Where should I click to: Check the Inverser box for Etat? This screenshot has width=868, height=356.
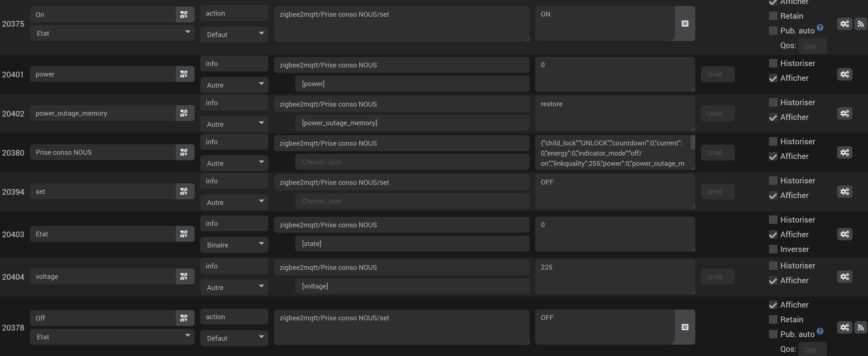pos(773,249)
